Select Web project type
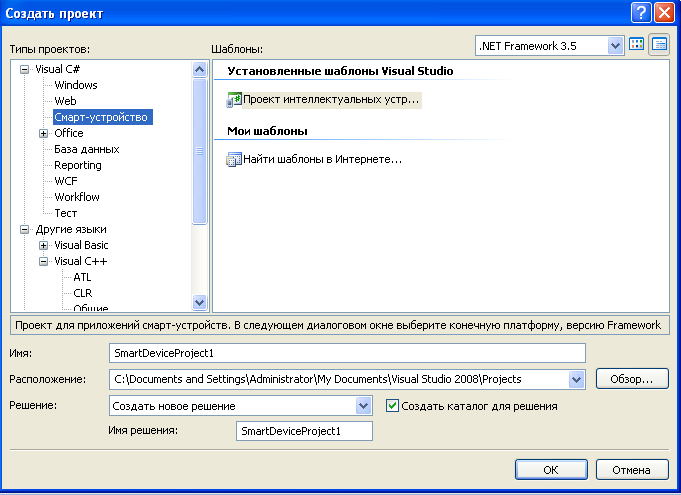The image size is (681, 495). [65, 101]
